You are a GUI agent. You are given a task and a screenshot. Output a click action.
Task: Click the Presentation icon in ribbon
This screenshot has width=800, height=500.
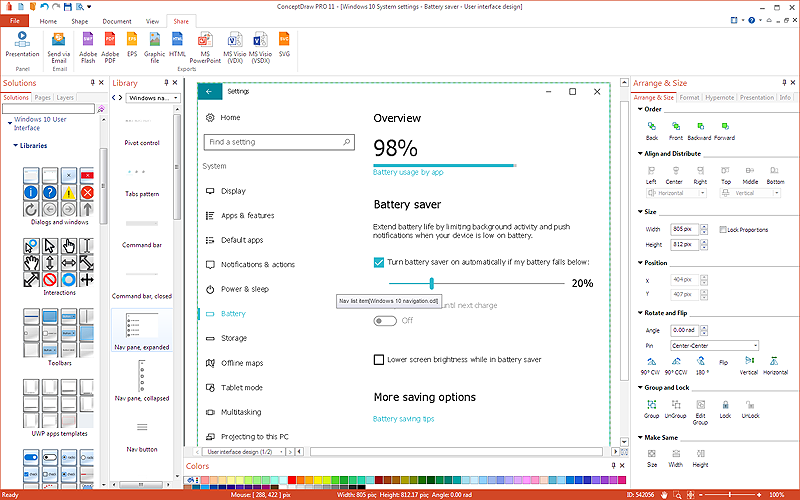[22, 41]
